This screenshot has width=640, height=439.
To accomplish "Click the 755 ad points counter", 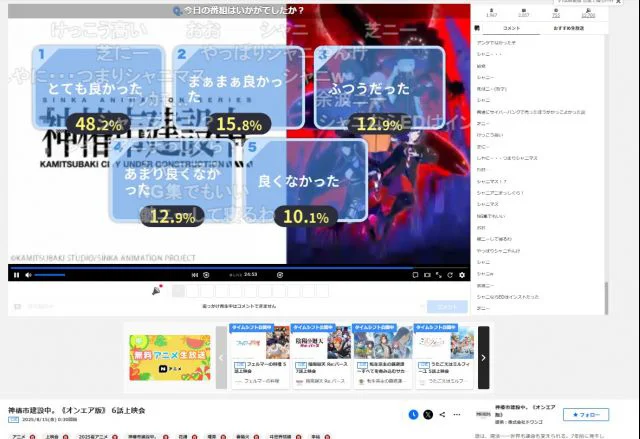I will [556, 13].
